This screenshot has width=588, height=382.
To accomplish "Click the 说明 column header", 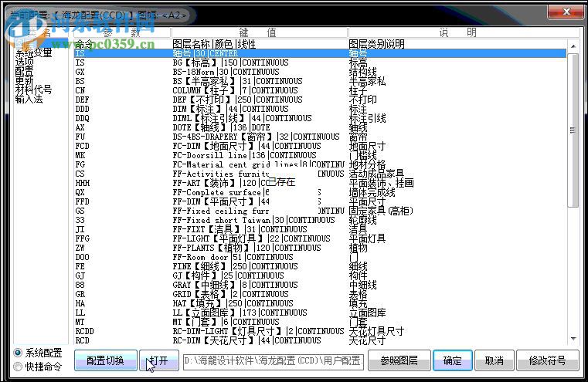I will tap(464, 32).
